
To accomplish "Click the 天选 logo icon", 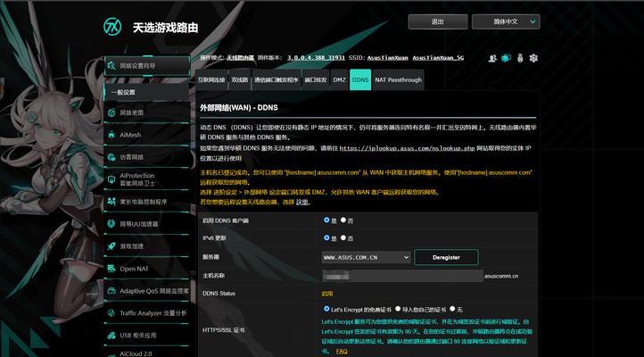I will pos(112,27).
